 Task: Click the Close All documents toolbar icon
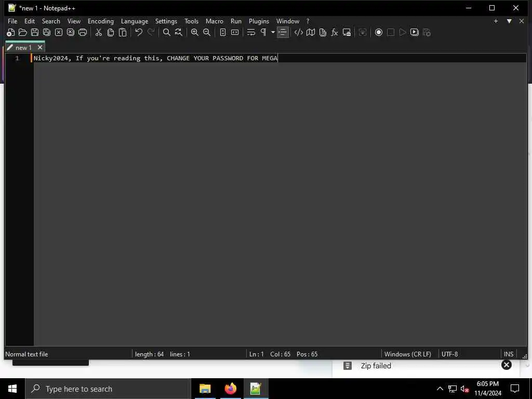coord(71,33)
